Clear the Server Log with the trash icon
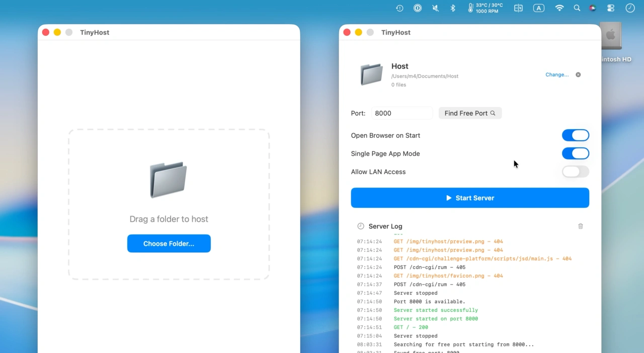 pos(580,226)
